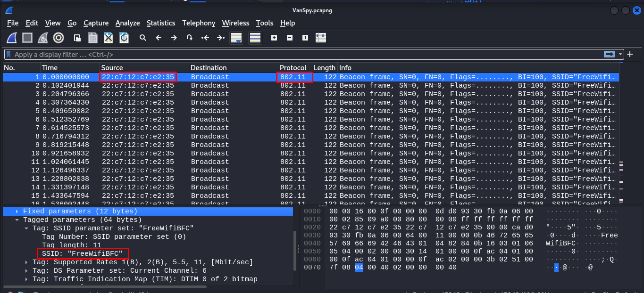Select the 'Tag Number: SSID parameter set (0)' line
The height and width of the screenshot is (293, 644).
coord(114,237)
